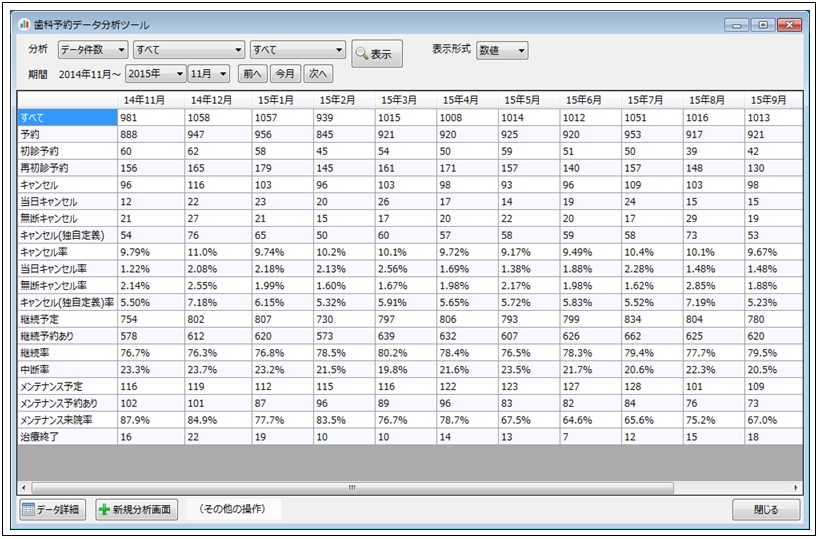
Task: Open the 11月 month dropdown
Action: click(x=209, y=74)
